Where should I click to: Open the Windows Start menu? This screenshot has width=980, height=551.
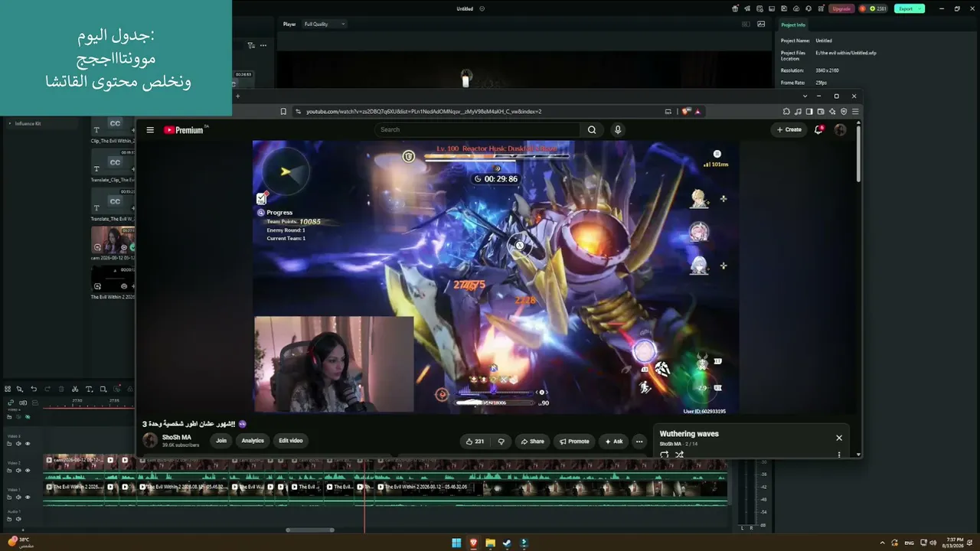(x=456, y=543)
